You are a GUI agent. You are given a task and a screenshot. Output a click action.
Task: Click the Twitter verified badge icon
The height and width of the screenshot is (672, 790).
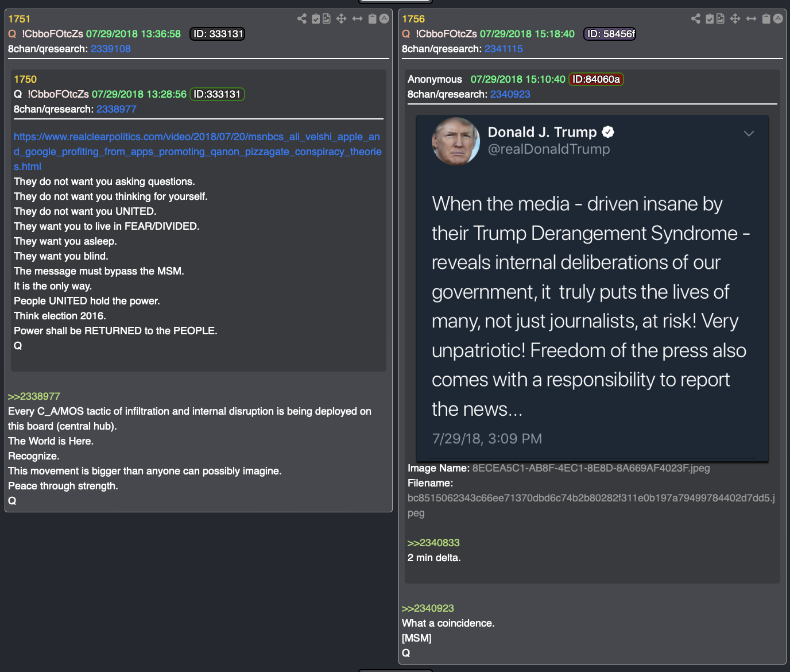pyautogui.click(x=608, y=132)
